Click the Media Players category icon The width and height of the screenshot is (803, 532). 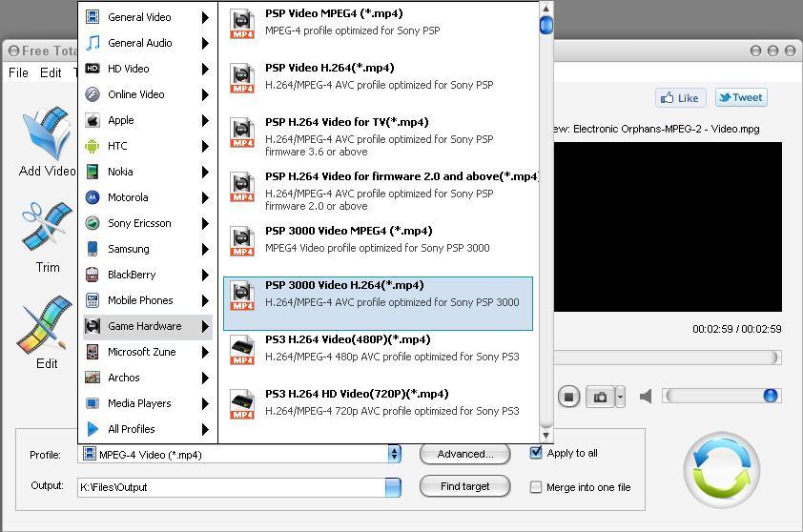tap(93, 403)
